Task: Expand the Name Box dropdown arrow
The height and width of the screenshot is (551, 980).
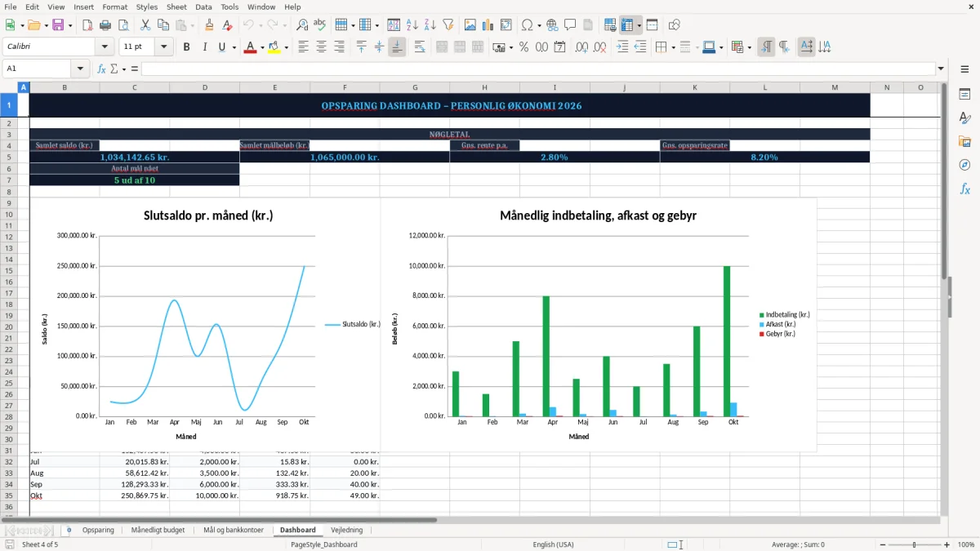Action: (x=80, y=69)
